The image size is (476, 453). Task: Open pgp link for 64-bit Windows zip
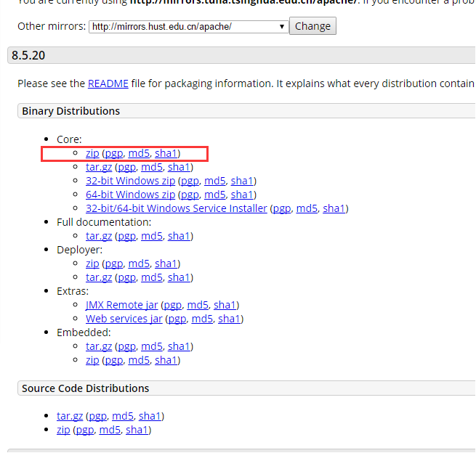click(190, 195)
